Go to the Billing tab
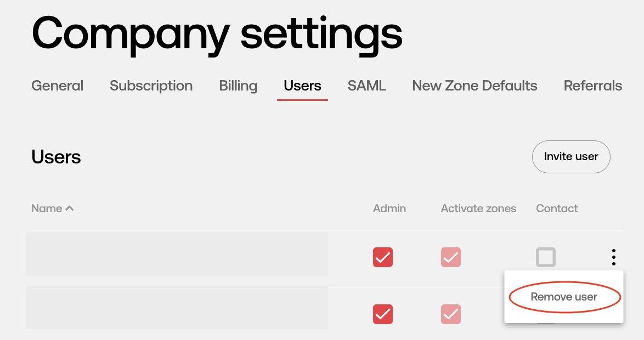Screen dimensions: 644x340 coord(238,86)
